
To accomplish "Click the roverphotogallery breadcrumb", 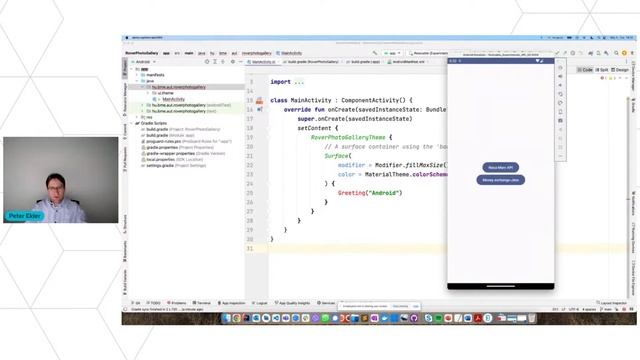I will pos(256,53).
